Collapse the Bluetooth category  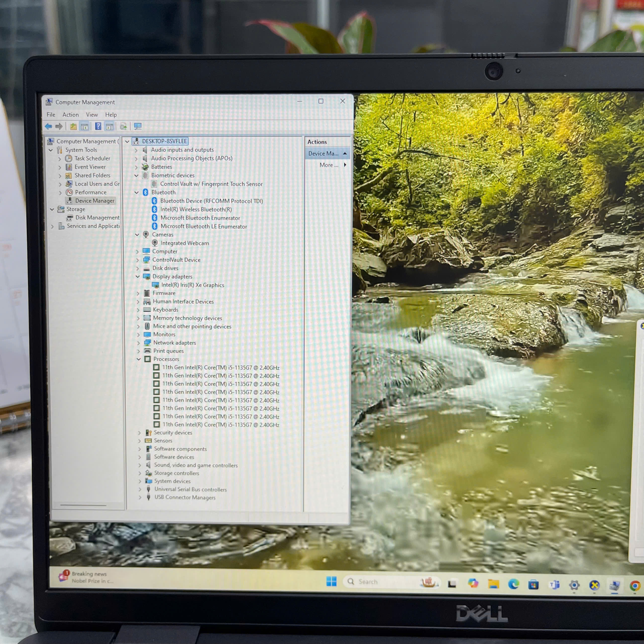point(136,192)
